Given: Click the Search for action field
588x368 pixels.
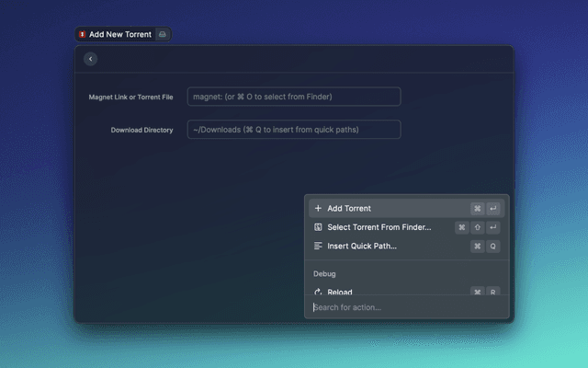Looking at the screenshot, I should [404, 307].
